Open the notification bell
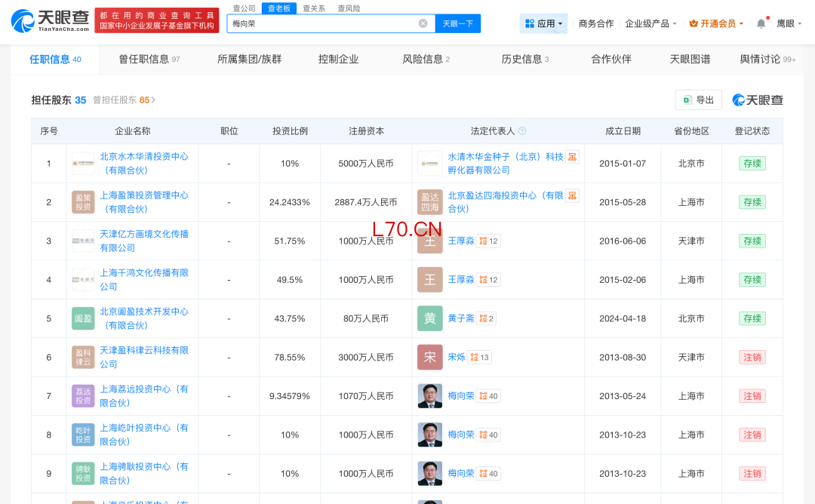The width and height of the screenshot is (815, 504). click(x=761, y=23)
